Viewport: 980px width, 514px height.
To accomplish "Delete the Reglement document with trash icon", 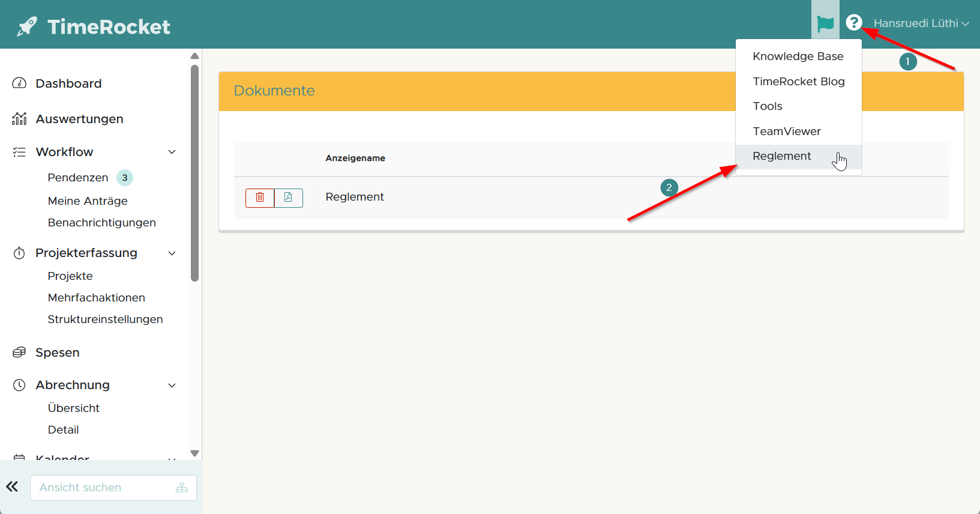I will click(260, 198).
